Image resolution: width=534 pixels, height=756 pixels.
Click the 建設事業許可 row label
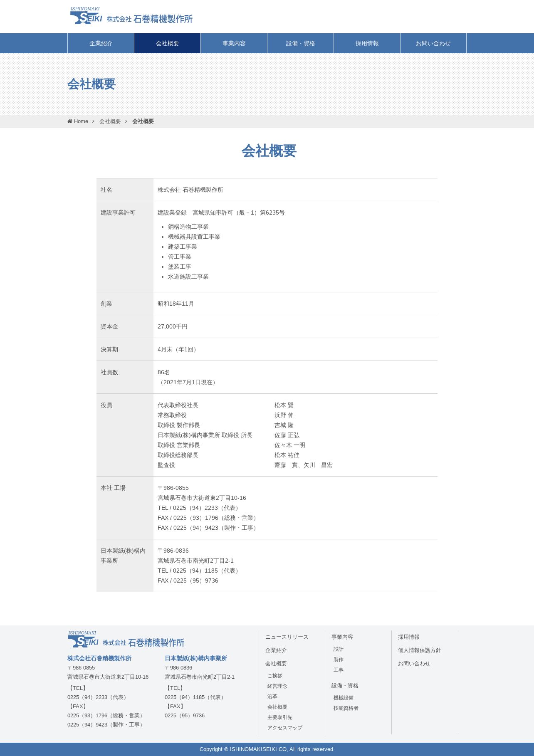pyautogui.click(x=118, y=212)
